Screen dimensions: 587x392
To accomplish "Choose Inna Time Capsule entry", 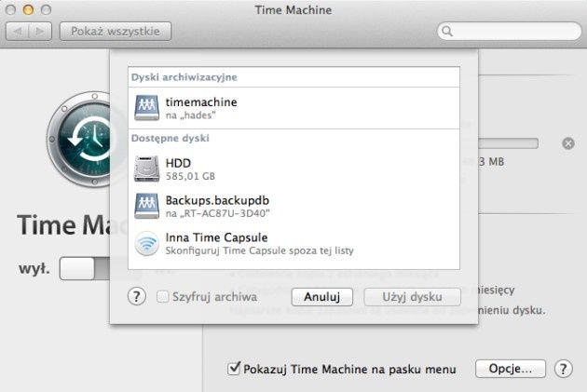I will tap(216, 237).
